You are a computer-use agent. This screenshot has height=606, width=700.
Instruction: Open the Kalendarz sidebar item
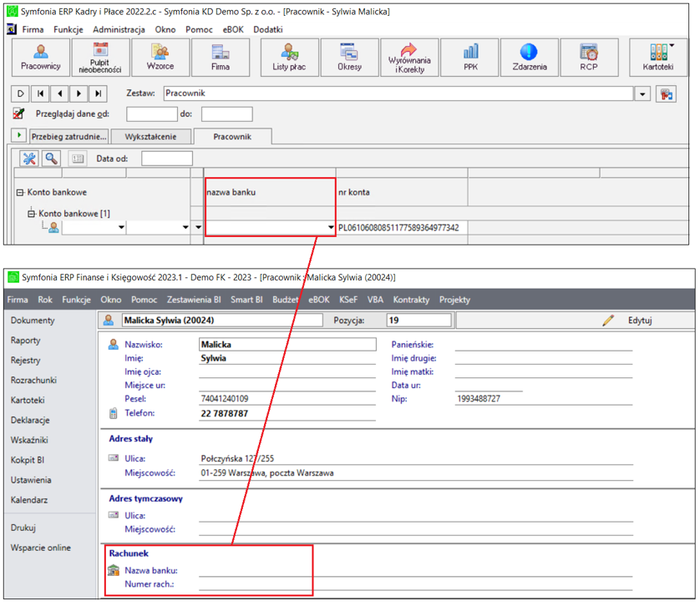click(x=29, y=500)
